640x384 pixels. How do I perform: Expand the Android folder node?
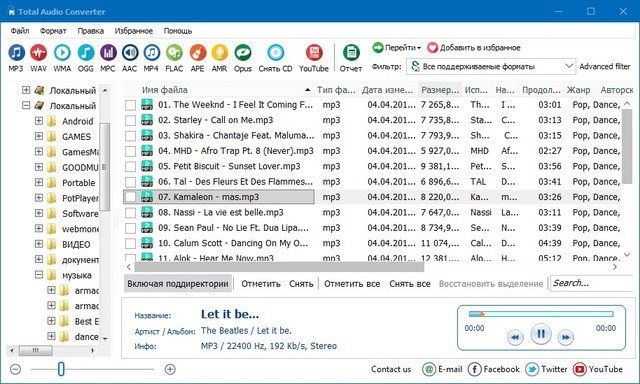[x=39, y=121]
